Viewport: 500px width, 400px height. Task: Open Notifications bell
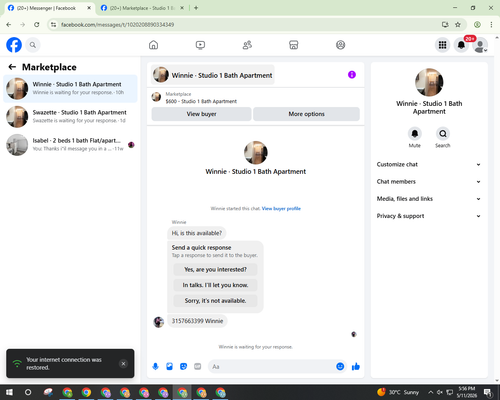[x=461, y=45]
